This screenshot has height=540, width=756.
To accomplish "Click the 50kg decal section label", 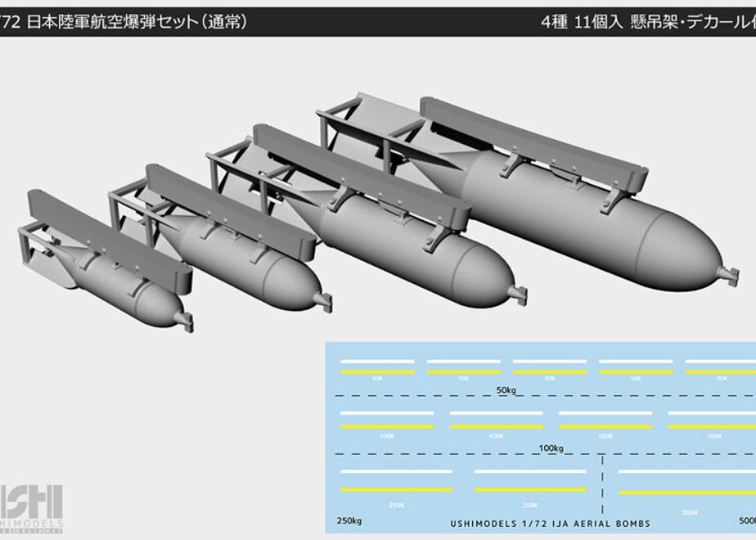I will pos(506,390).
